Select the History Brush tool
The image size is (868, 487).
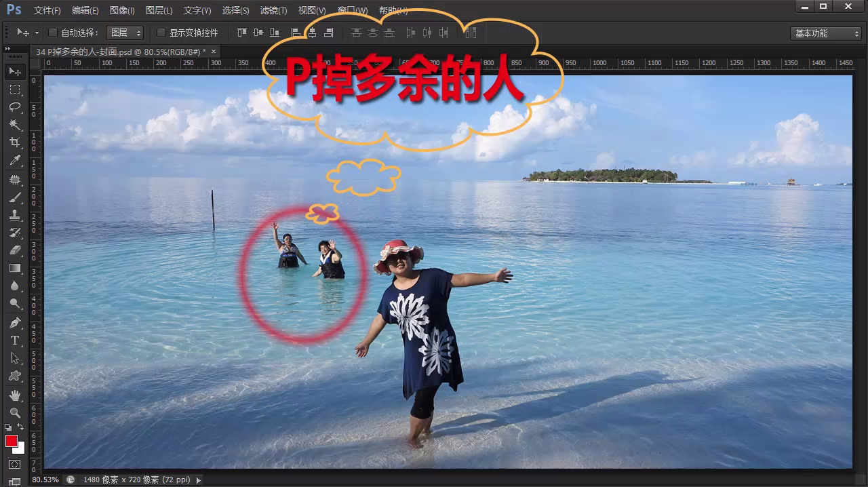15,233
